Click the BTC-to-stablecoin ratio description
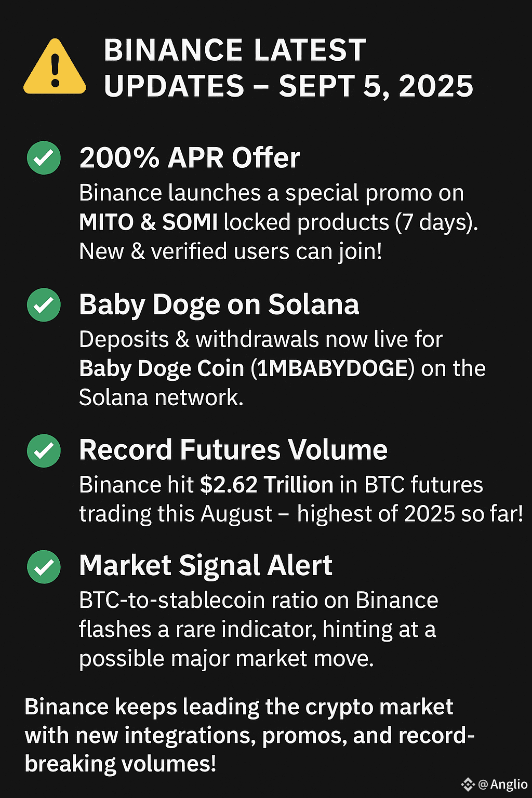This screenshot has height=798, width=532. 259,629
